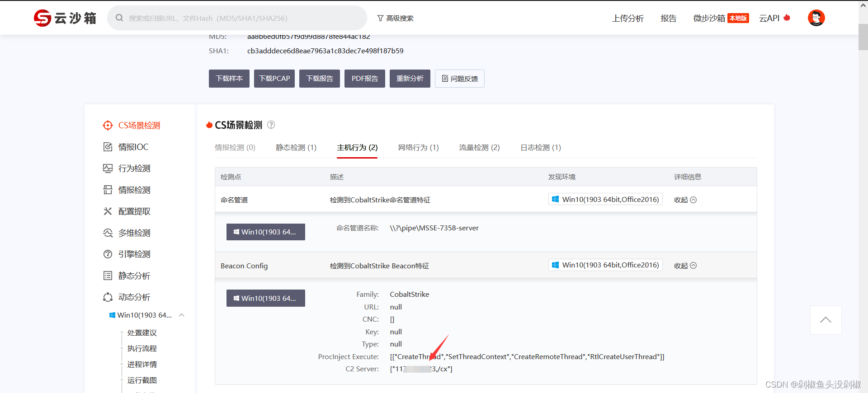This screenshot has height=393, width=868.
Task: Click Win10(1903 64... button in Beacon Config details
Action: pos(266,298)
